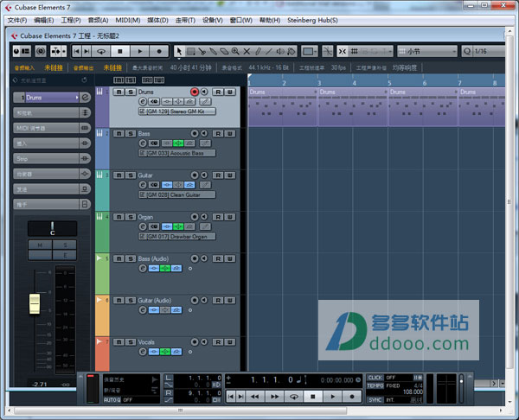Solo the Organ track
This screenshot has height=420, width=519.
point(131,217)
